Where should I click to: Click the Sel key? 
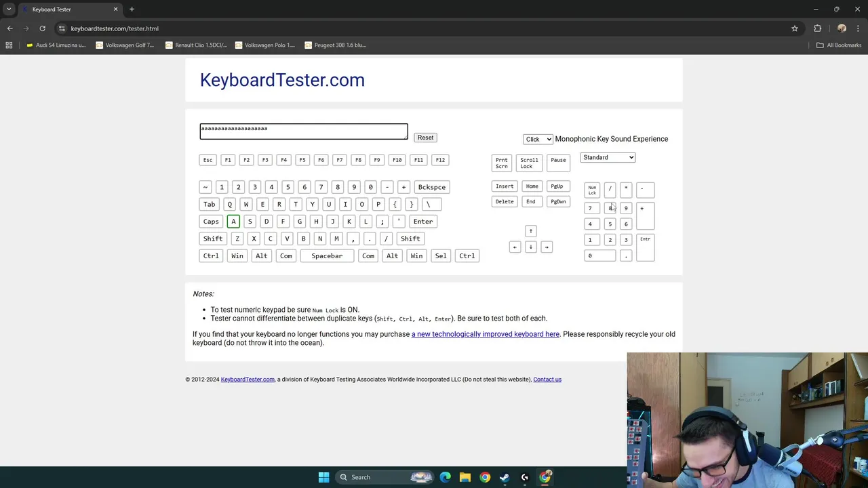[441, 256]
